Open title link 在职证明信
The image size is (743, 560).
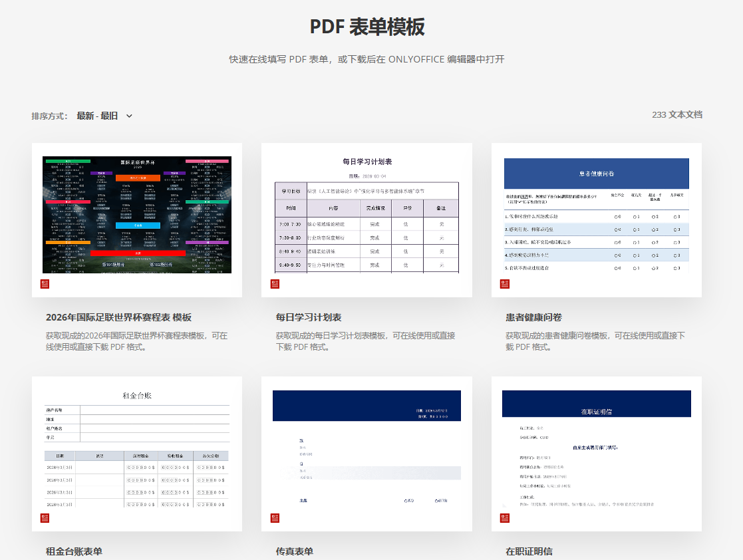point(529,551)
